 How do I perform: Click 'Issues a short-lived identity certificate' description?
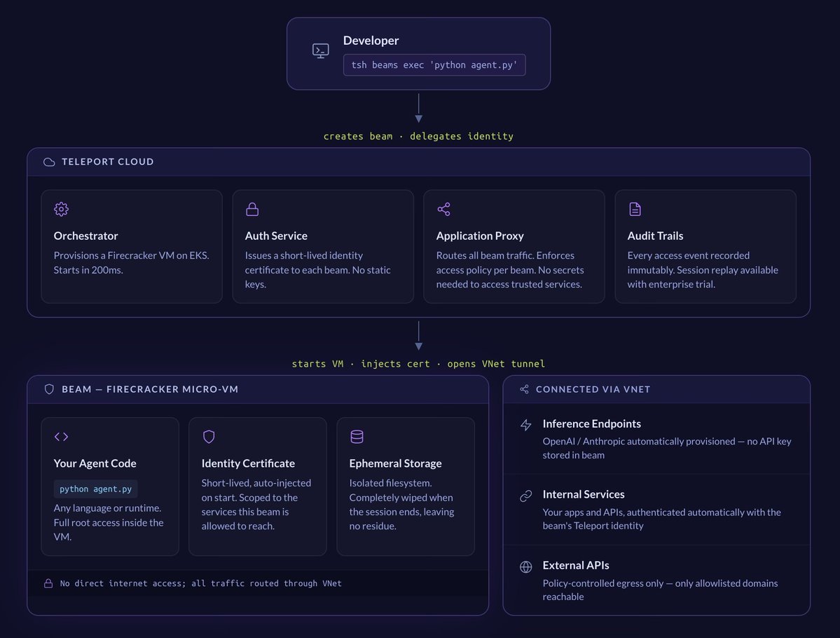[317, 270]
